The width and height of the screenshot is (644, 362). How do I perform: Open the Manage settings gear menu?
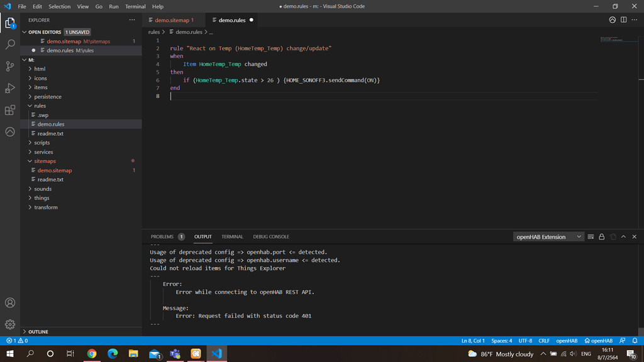click(x=9, y=324)
